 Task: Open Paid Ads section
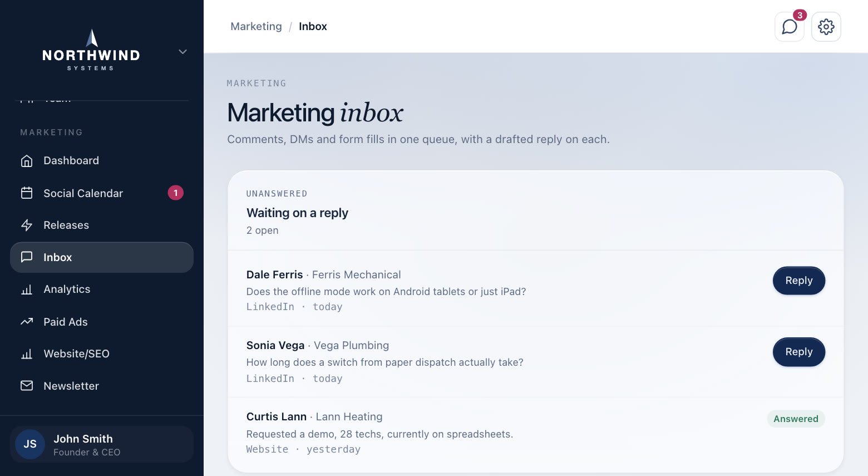pyautogui.click(x=102, y=322)
